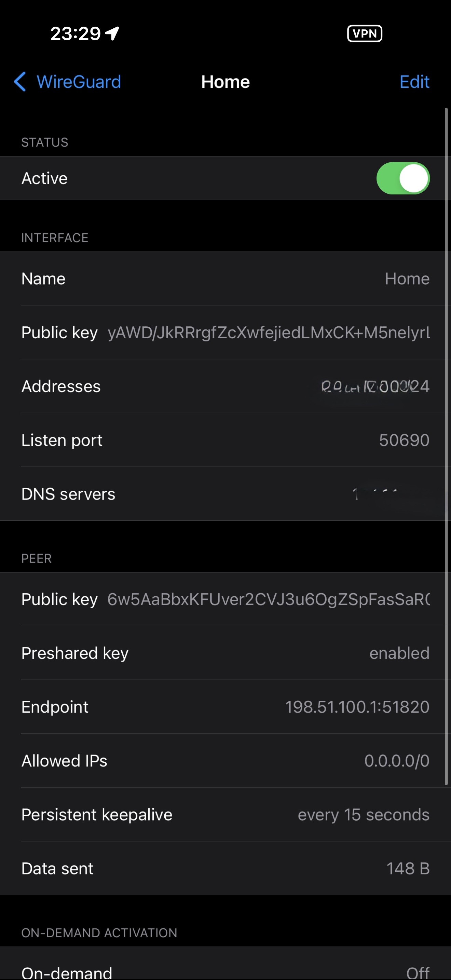Tap the back chevron arrow icon

pyautogui.click(x=20, y=82)
